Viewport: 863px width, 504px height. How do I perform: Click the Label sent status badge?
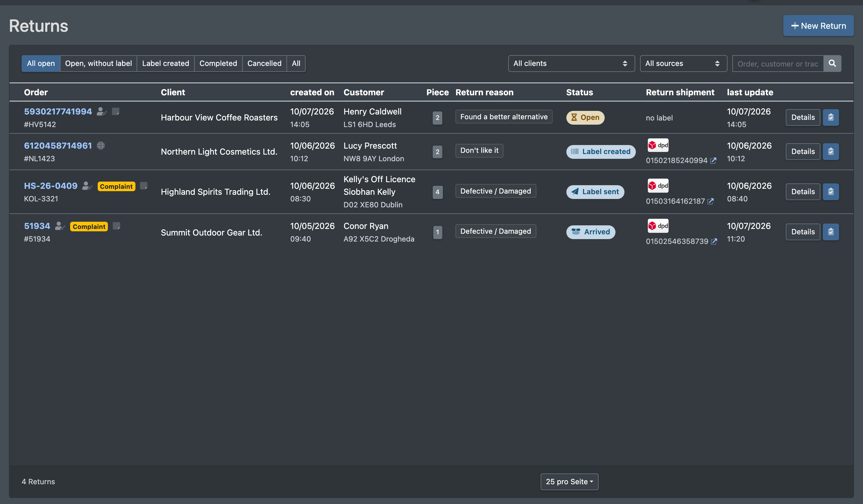coord(595,192)
